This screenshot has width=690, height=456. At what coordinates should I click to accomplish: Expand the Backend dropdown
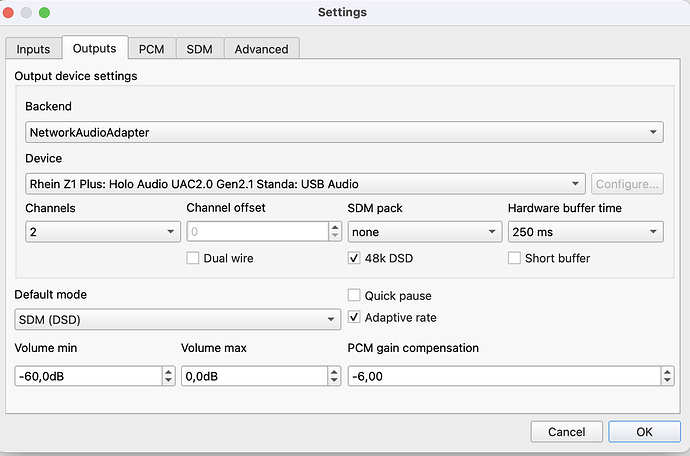[344, 131]
